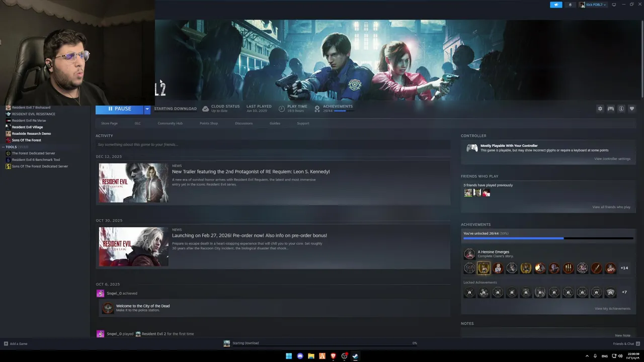Open the notifications bell
Image resolution: width=644 pixels, height=362 pixels.
(570, 5)
